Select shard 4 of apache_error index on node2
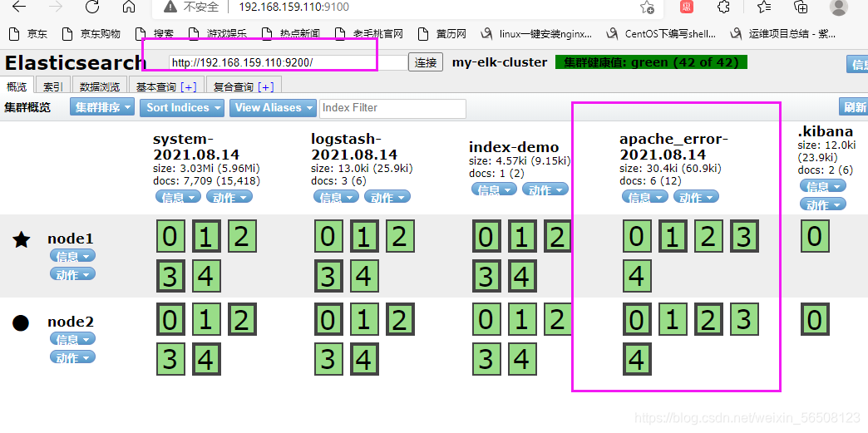Screen dimensions: 868x433 click(x=637, y=358)
